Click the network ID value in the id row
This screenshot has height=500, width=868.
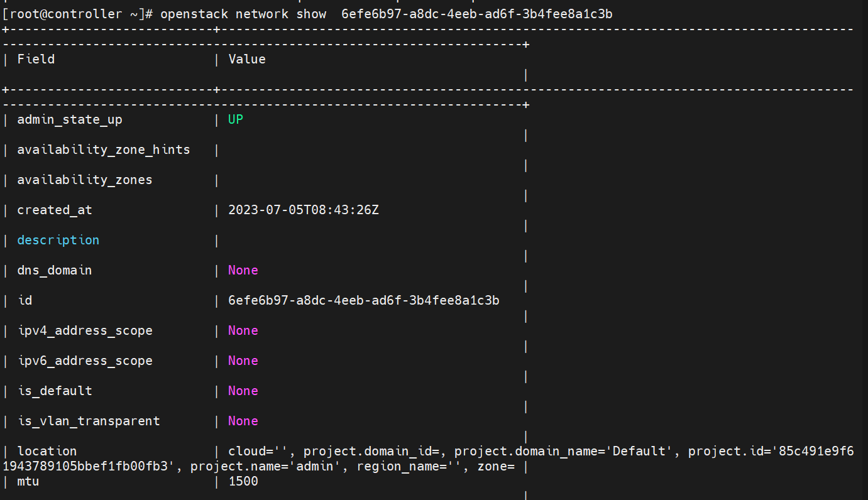click(364, 300)
